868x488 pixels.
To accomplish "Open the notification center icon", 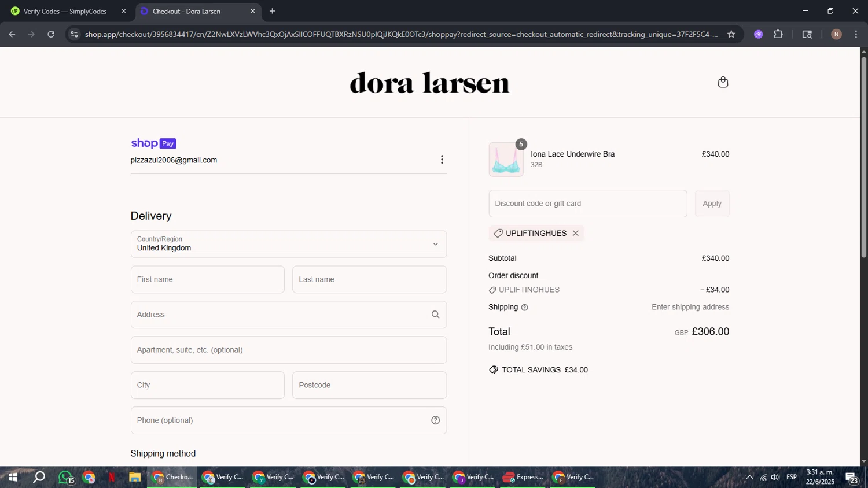I will point(852,478).
